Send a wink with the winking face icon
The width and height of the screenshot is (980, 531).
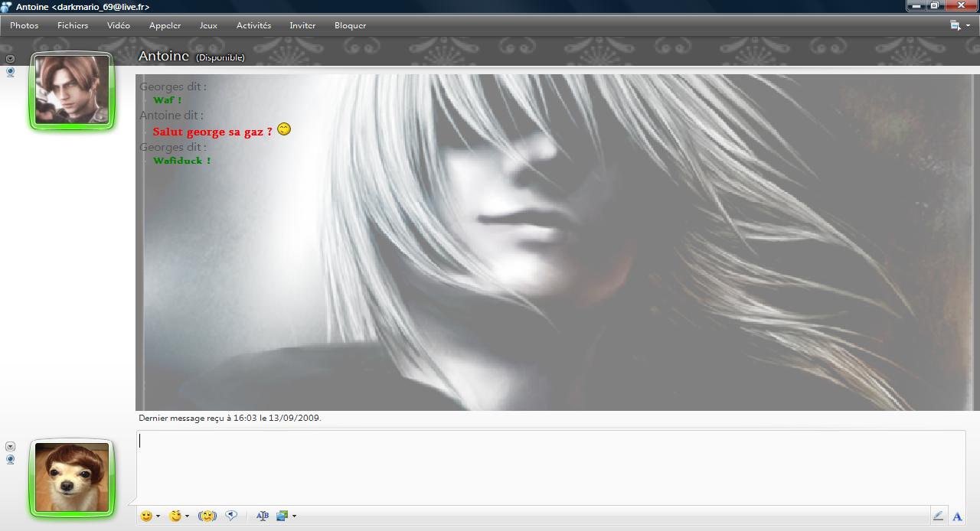tap(175, 516)
